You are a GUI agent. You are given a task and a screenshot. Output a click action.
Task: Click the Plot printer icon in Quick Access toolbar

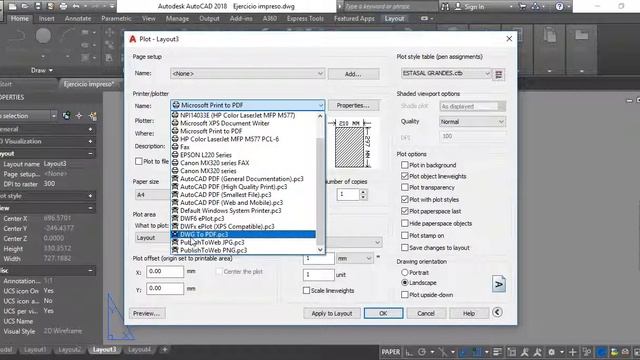point(63,6)
